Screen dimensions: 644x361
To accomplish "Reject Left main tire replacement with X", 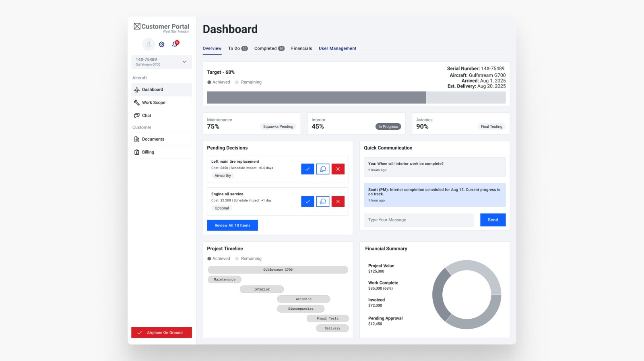I will tap(338, 169).
